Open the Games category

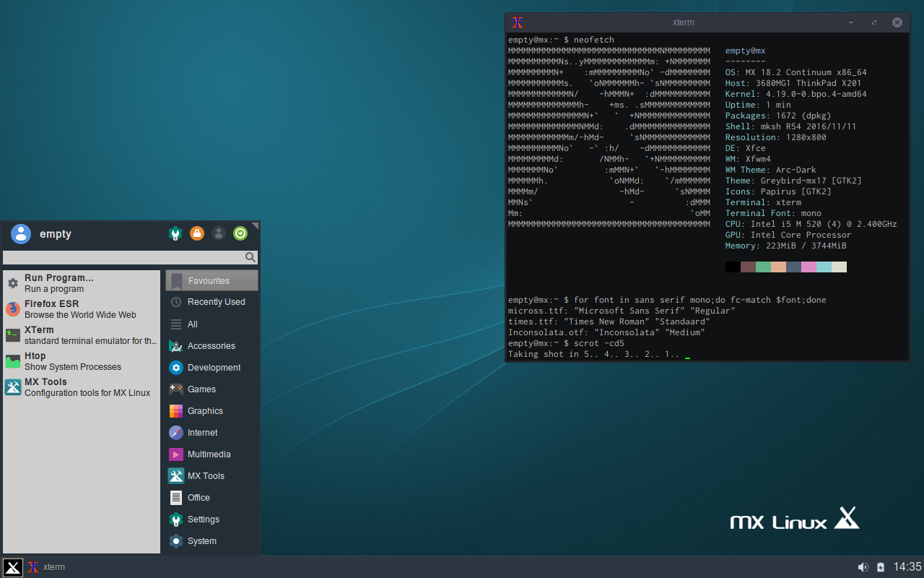point(212,389)
